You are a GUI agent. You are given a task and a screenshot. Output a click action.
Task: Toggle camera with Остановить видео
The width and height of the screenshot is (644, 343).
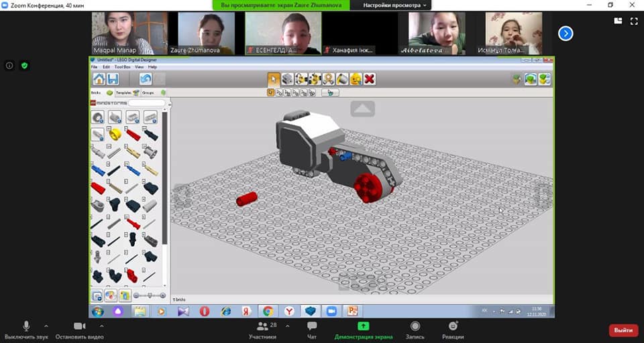point(79,330)
